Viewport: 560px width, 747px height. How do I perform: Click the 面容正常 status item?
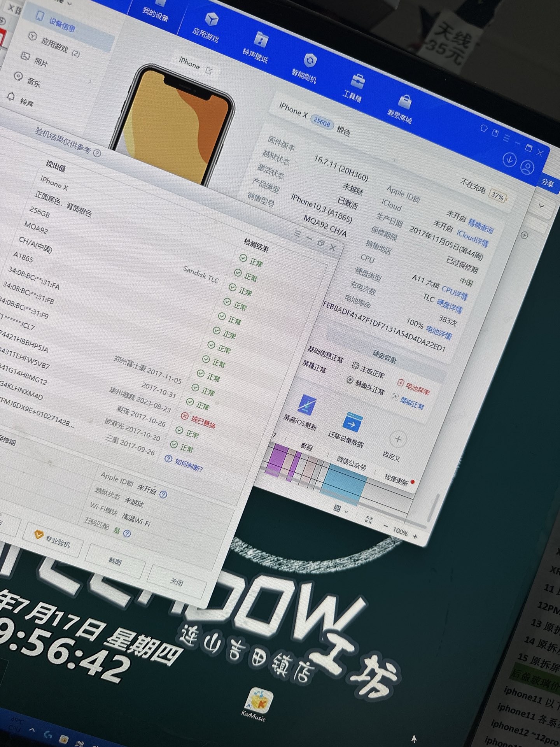(x=408, y=402)
